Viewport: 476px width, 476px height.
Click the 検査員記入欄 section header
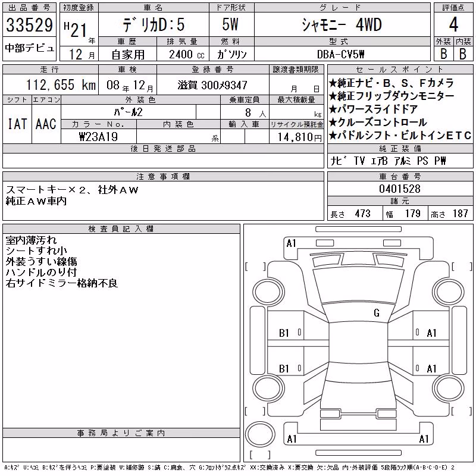(x=121, y=229)
